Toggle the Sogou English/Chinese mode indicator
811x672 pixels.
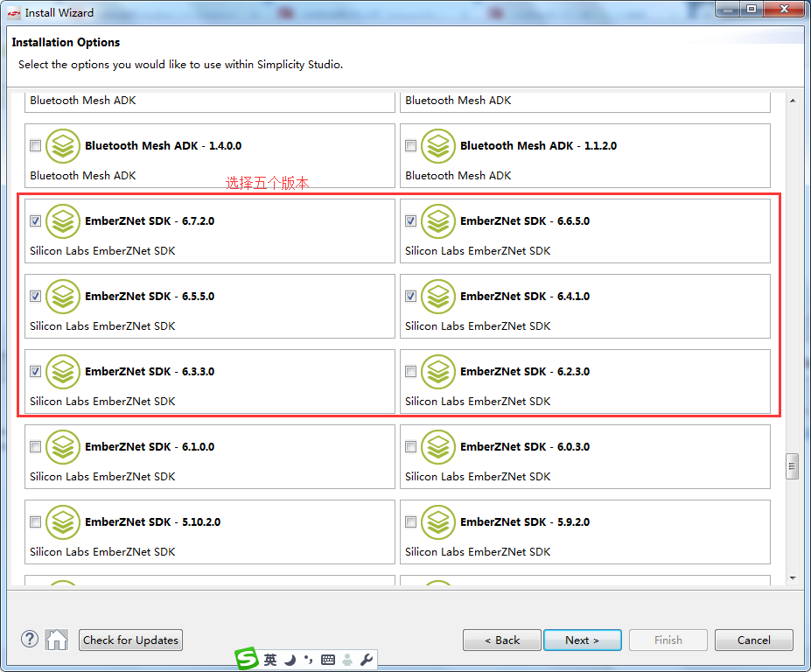270,660
